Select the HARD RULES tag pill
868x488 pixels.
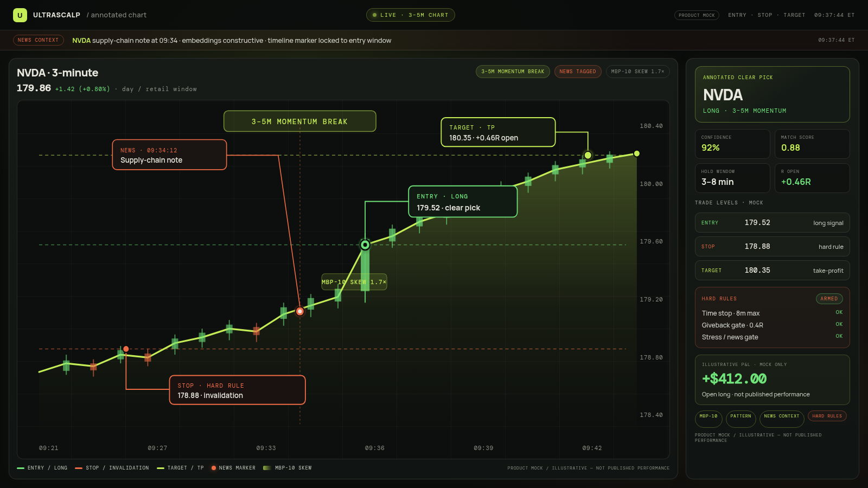[x=827, y=416]
